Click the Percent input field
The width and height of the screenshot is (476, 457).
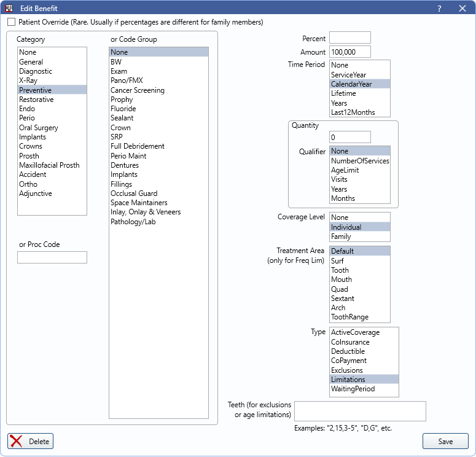349,38
